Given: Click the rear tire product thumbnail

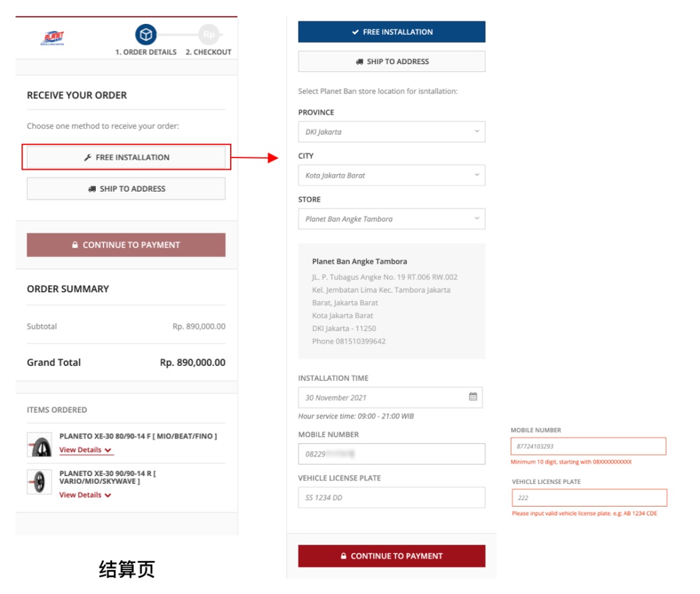Looking at the screenshot, I should (40, 482).
